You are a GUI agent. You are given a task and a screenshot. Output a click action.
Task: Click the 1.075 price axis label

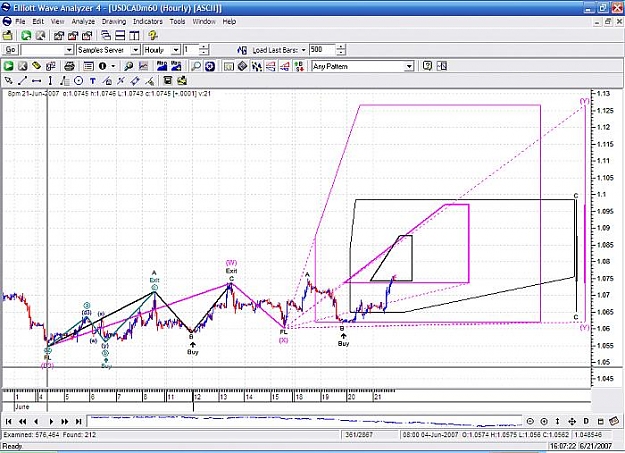point(604,278)
